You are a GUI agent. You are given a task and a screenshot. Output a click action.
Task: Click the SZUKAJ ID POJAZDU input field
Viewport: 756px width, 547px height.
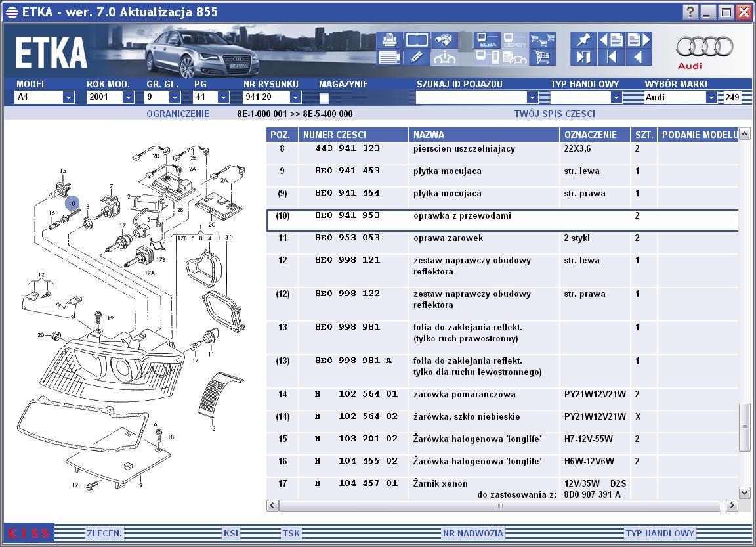point(471,97)
